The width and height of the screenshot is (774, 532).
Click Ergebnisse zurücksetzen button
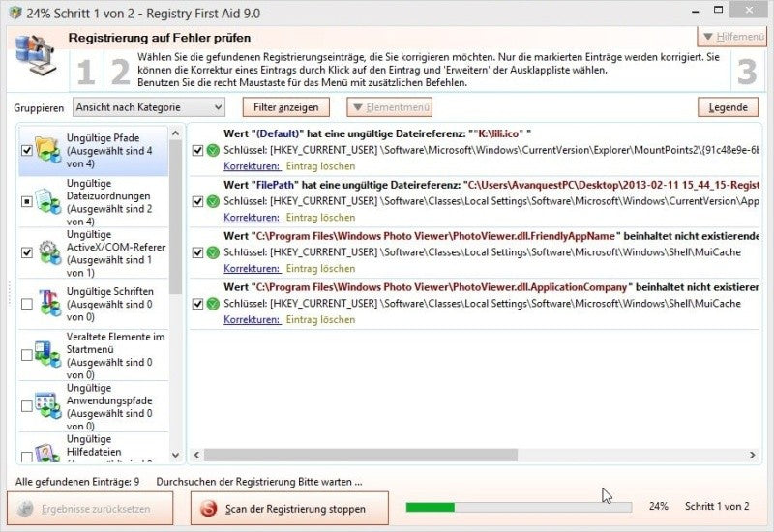tap(90, 509)
